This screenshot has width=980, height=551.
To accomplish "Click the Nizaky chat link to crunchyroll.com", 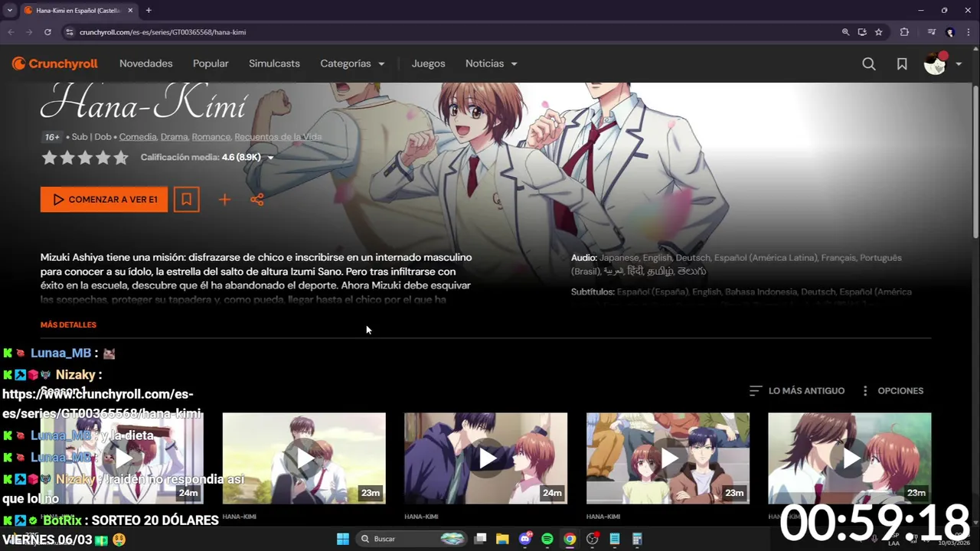I will [101, 404].
